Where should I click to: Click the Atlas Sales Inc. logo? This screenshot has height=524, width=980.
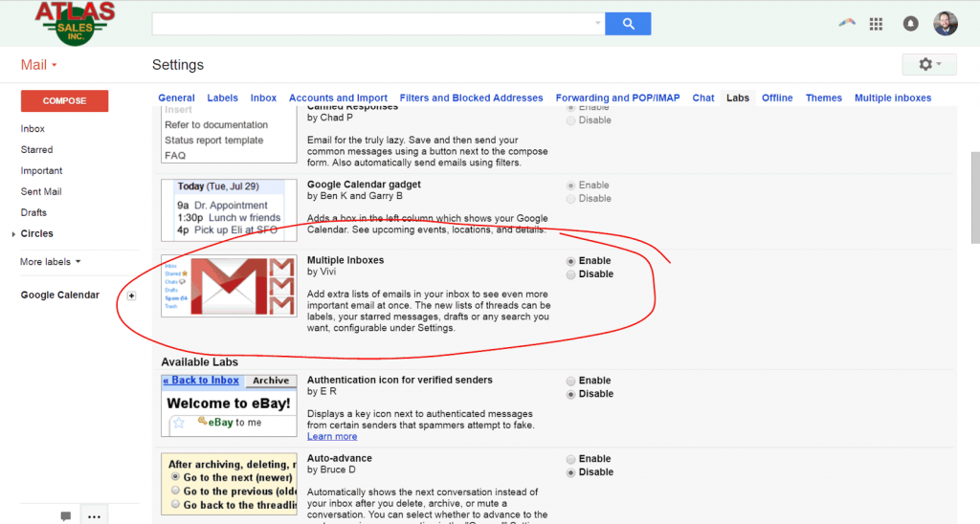click(x=75, y=23)
